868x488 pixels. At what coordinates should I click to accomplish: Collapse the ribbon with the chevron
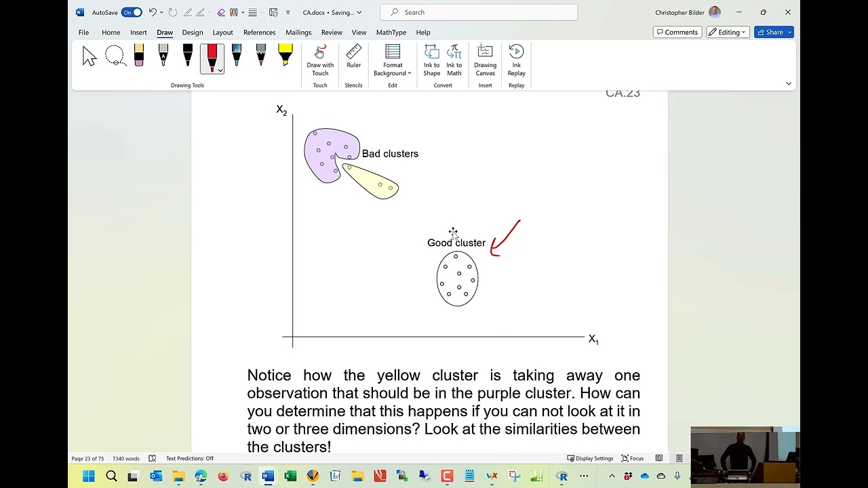(x=789, y=83)
